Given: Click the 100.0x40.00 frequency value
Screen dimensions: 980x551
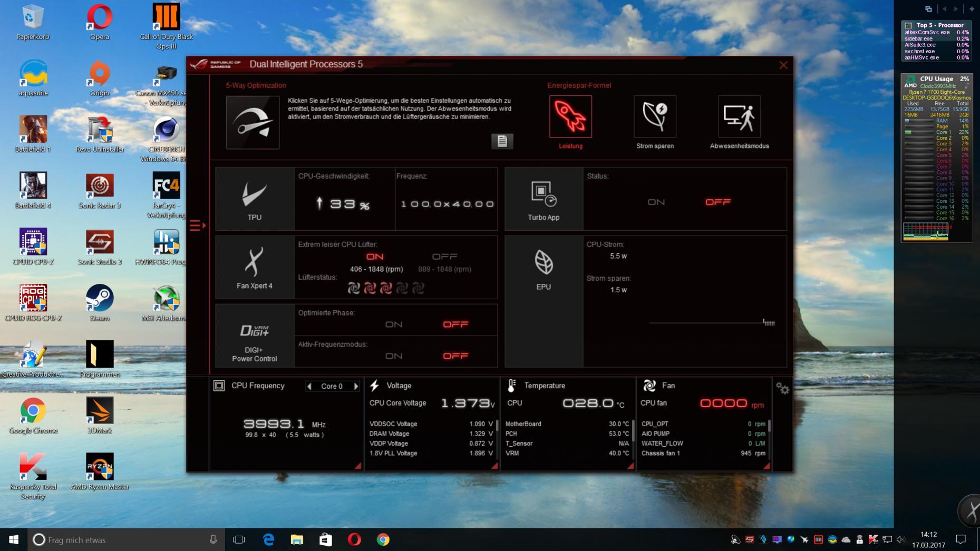Looking at the screenshot, I should (447, 204).
